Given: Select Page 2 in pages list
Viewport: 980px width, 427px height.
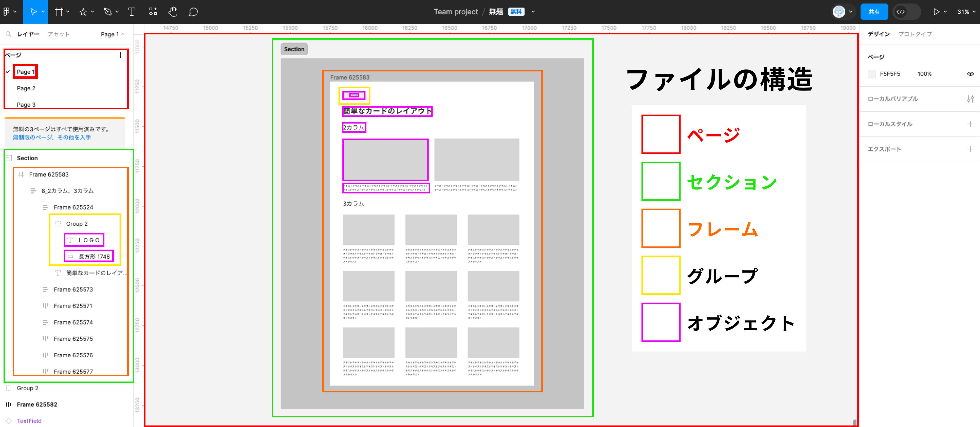Looking at the screenshot, I should tap(26, 88).
